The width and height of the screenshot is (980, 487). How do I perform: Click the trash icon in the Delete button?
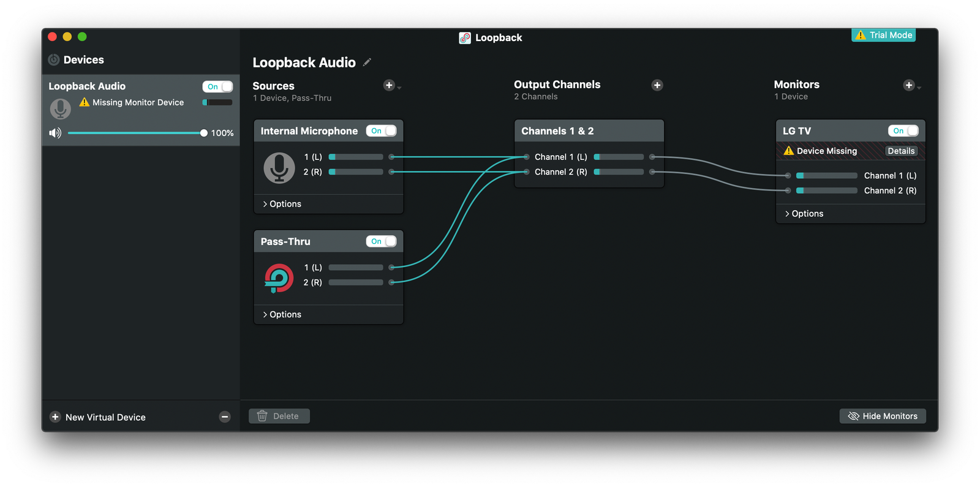click(x=262, y=416)
